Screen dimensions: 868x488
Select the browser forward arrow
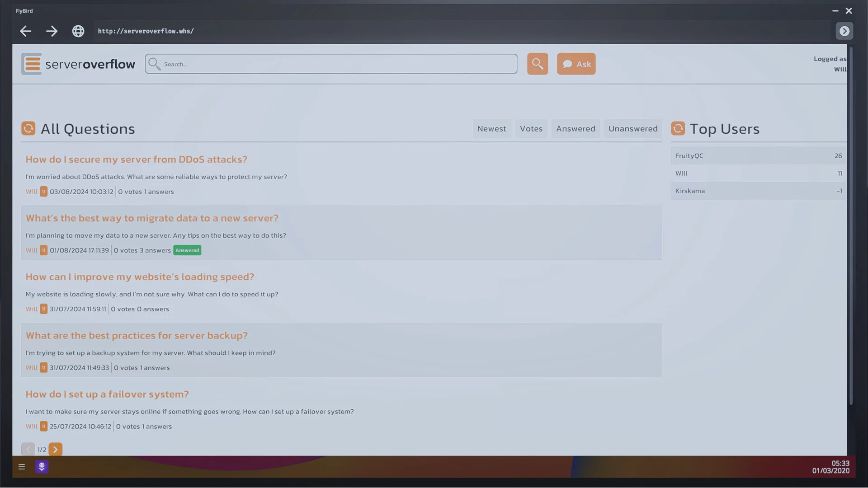tap(52, 31)
